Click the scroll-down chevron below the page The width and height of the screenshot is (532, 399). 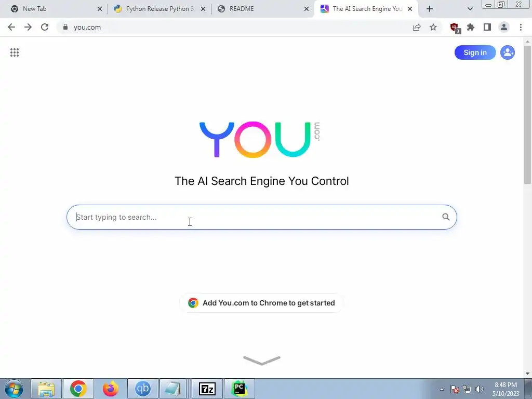coord(262,361)
